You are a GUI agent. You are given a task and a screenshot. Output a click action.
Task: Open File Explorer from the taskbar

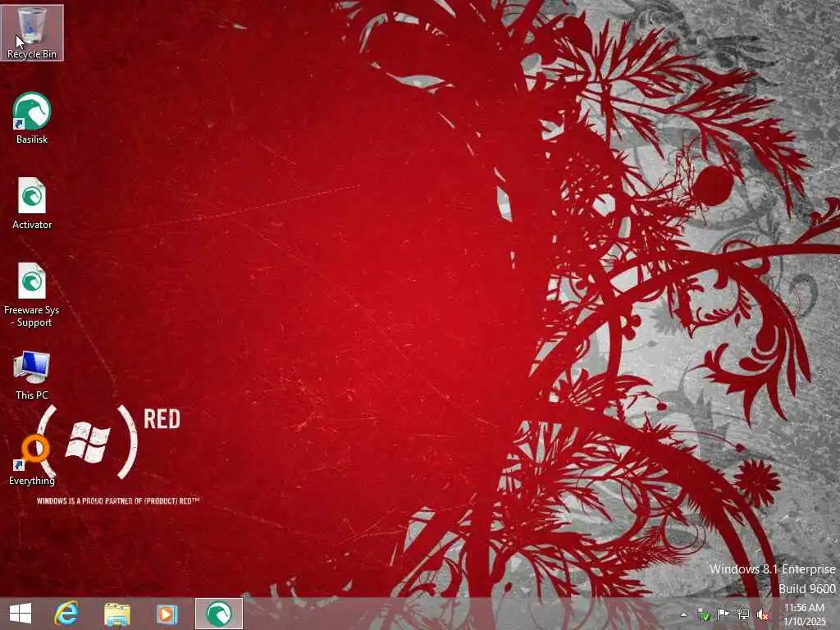pyautogui.click(x=116, y=614)
